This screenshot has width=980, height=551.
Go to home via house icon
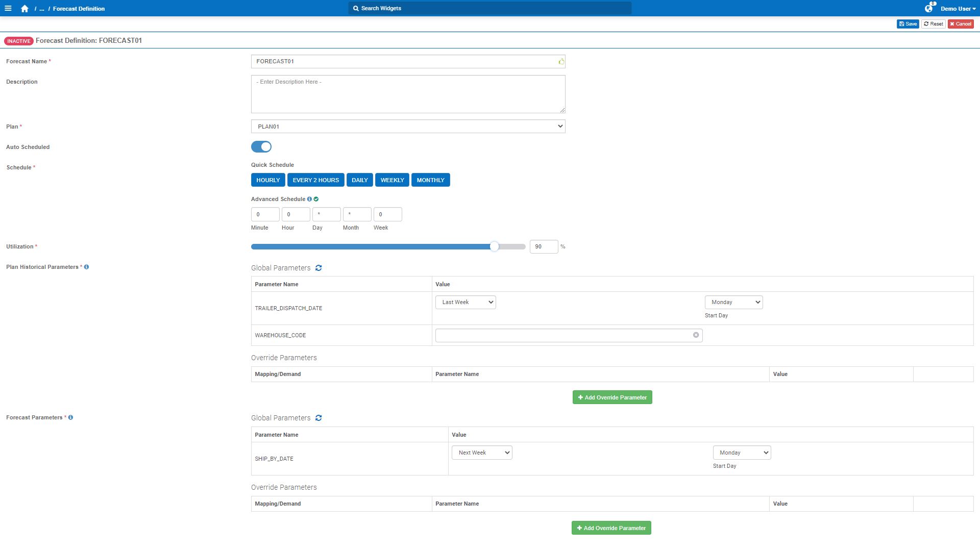coord(24,9)
